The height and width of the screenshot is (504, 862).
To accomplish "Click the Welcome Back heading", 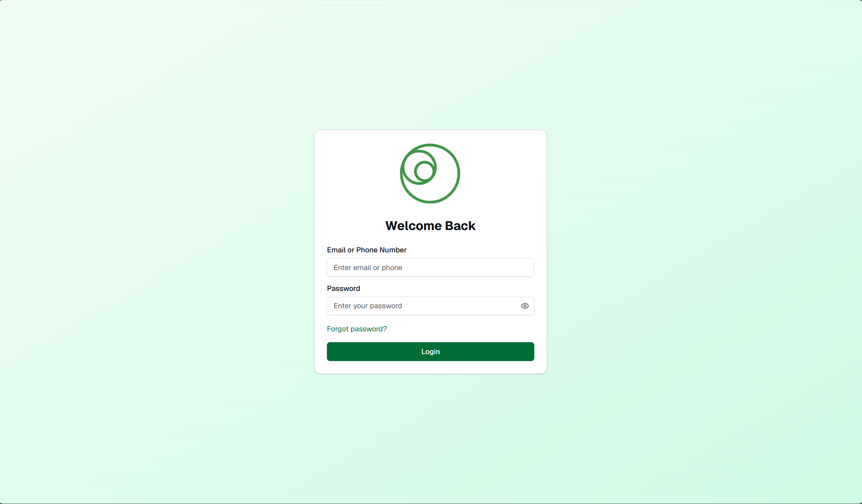I will coord(430,225).
